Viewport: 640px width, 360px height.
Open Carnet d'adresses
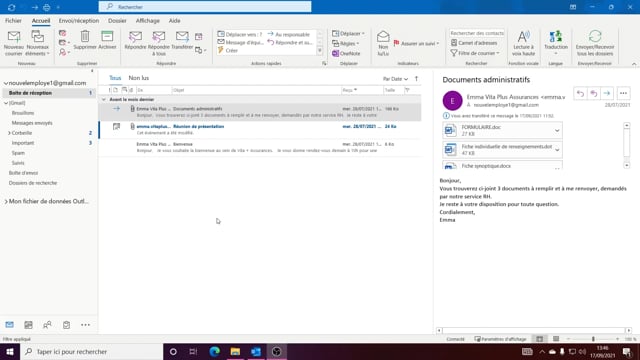(474, 43)
